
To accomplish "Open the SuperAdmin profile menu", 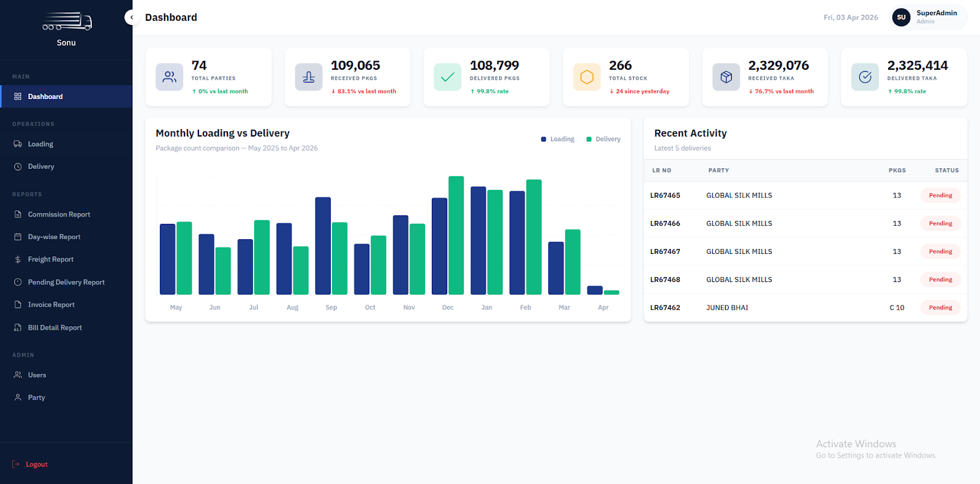I will click(x=936, y=17).
